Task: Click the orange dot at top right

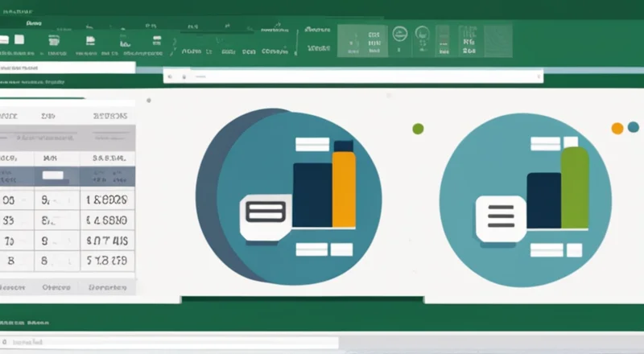Action: 617,128
